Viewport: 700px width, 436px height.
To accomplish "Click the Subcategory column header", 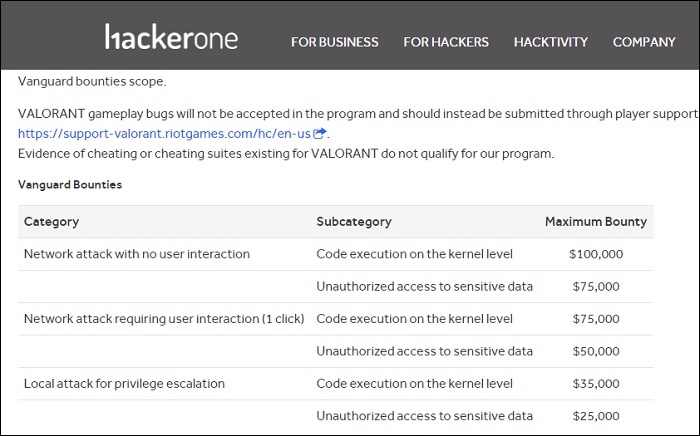I will point(353,221).
